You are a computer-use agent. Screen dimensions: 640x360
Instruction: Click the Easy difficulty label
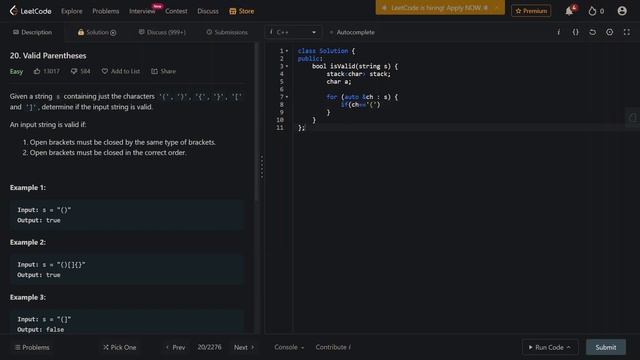pyautogui.click(x=16, y=71)
